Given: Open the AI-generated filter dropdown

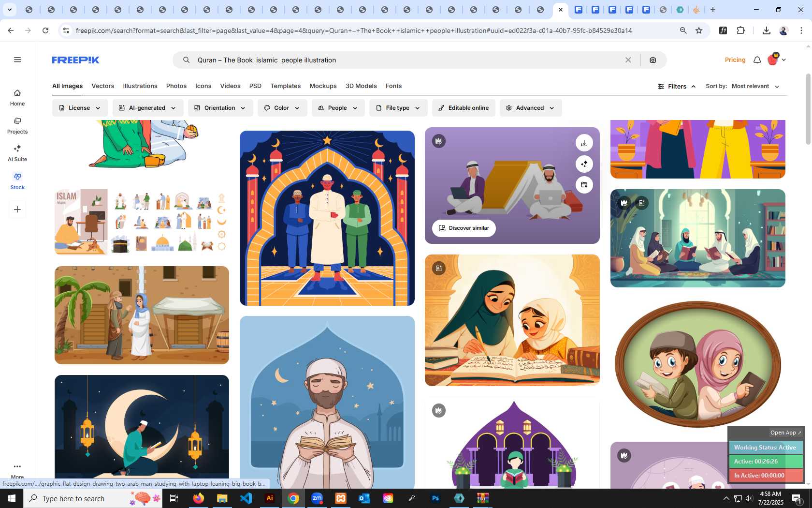Looking at the screenshot, I should (x=148, y=108).
